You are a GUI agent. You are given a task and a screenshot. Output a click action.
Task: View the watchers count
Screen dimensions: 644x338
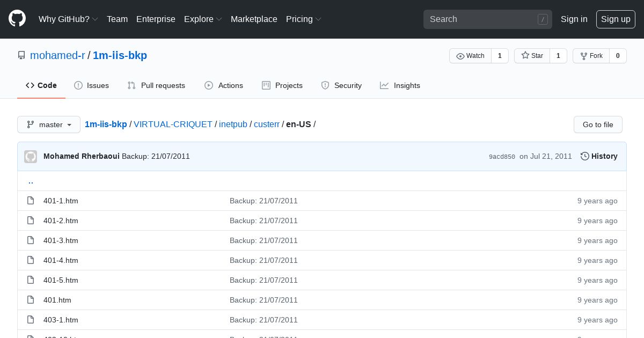500,56
